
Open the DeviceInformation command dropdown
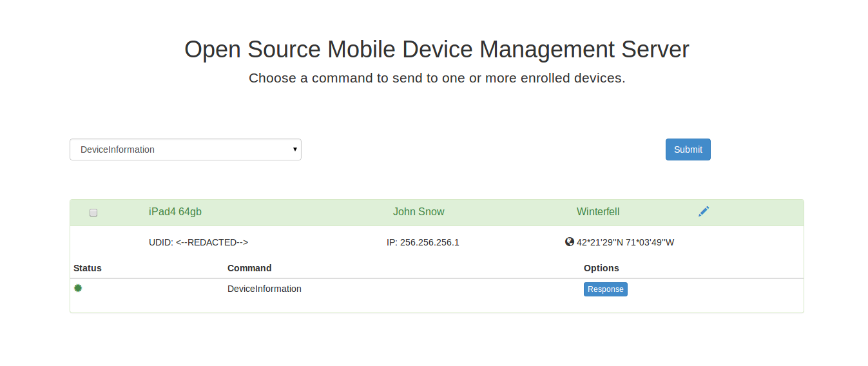(185, 149)
